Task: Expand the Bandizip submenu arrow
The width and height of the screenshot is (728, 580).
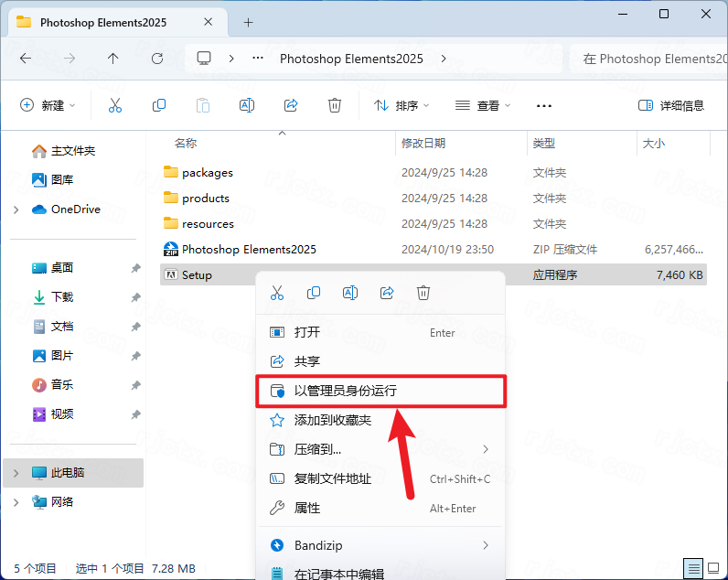Action: pos(486,545)
